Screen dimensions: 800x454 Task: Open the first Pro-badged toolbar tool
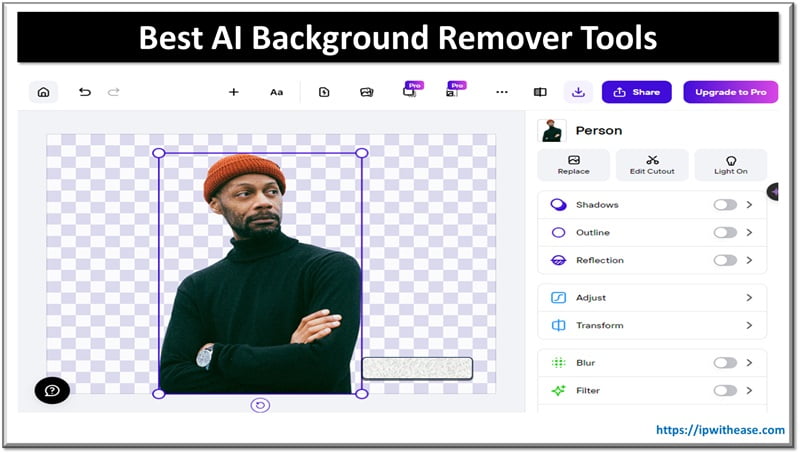412,90
